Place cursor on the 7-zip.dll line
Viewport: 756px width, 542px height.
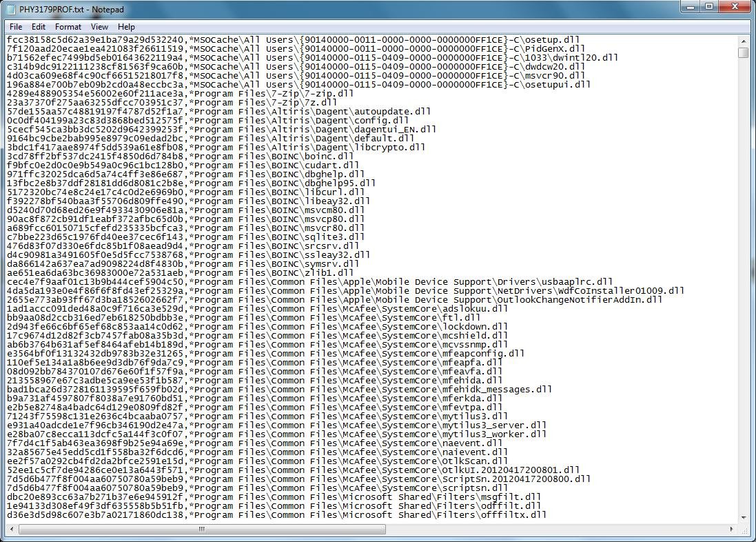tap(276, 93)
